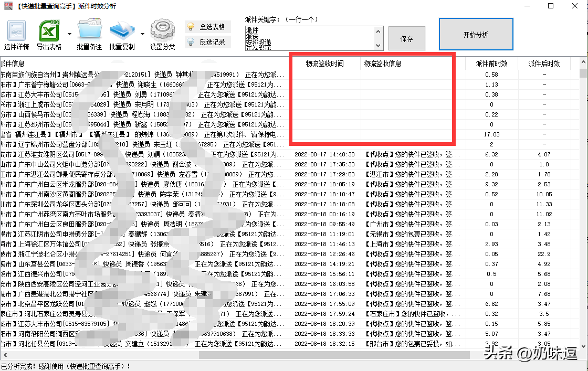This screenshot has width=588, height=371.
Task: Select sign time 2022-08-18 15:56:11
Action: (x=325, y=274)
